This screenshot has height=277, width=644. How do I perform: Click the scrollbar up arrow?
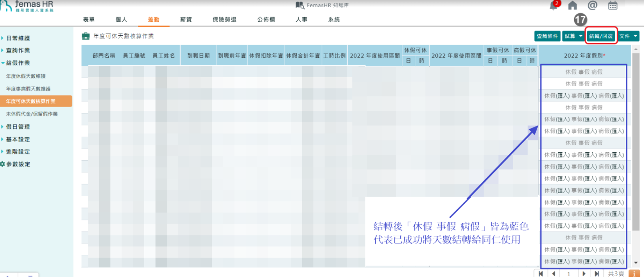pyautogui.click(x=636, y=49)
